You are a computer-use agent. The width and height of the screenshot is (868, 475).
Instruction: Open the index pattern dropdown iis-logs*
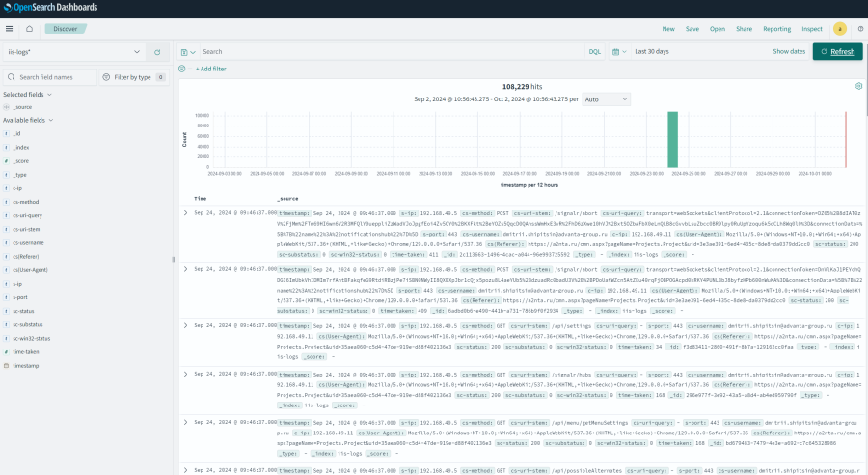coord(74,52)
